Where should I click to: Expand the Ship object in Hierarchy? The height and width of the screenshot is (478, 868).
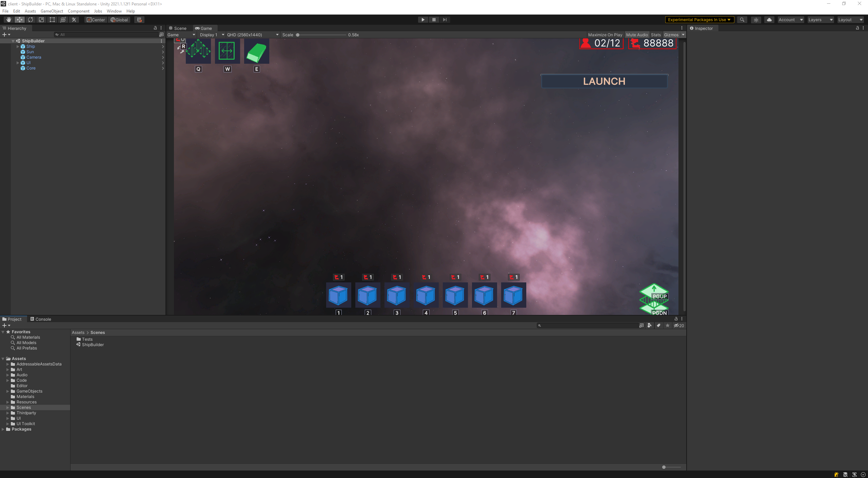click(x=18, y=46)
